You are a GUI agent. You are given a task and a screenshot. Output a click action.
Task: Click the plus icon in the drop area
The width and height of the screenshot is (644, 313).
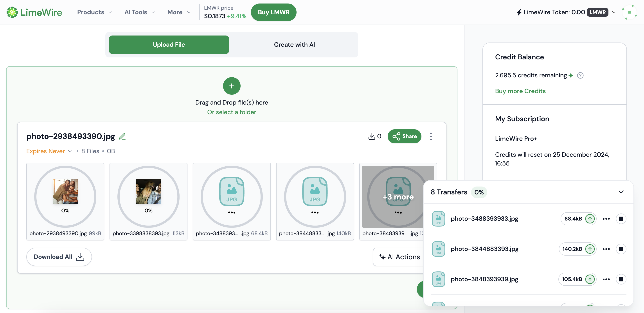click(232, 86)
